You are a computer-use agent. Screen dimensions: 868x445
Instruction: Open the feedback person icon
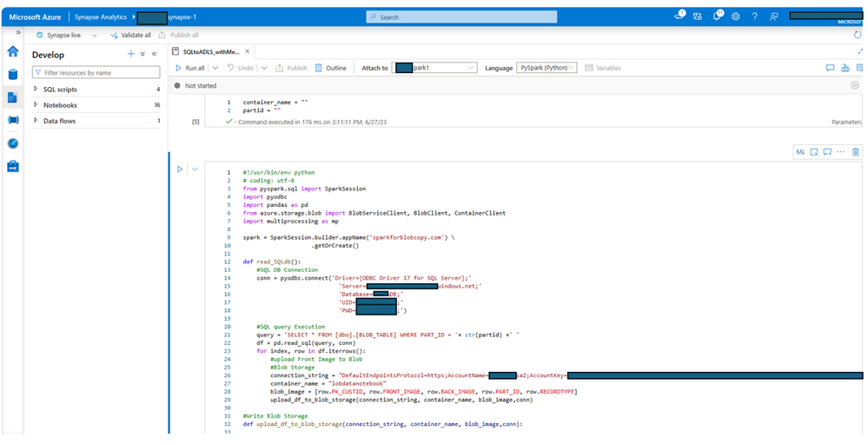773,17
